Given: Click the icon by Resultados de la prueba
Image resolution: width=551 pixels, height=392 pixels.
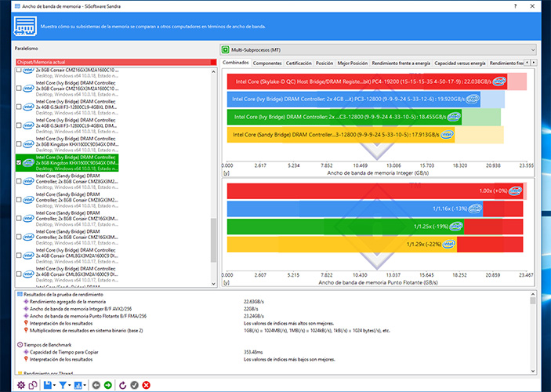Looking at the screenshot, I should tap(20, 294).
